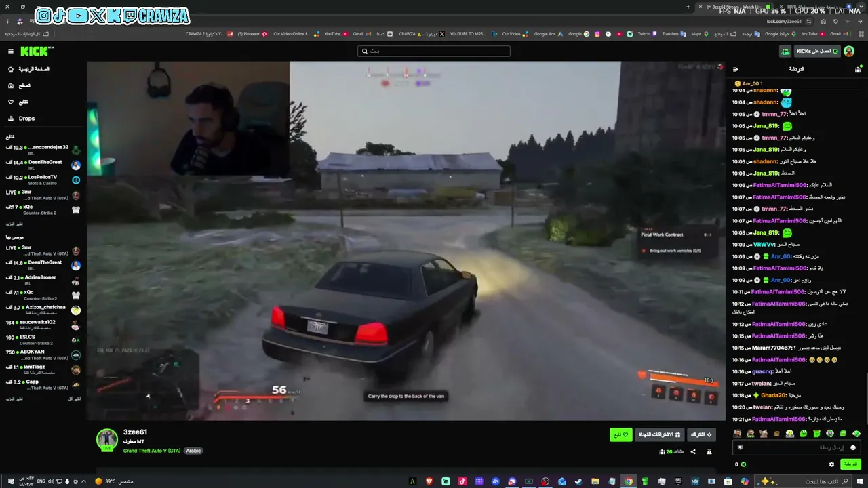Open Azizos_chafchaa recommended channel
Viewport: 868px width, 488px height.
click(43, 310)
